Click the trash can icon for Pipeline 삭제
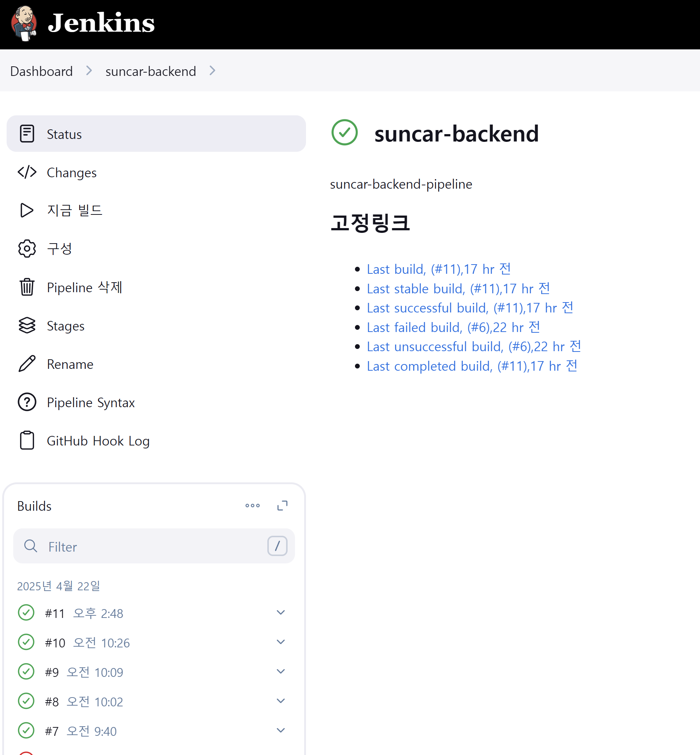 point(27,287)
